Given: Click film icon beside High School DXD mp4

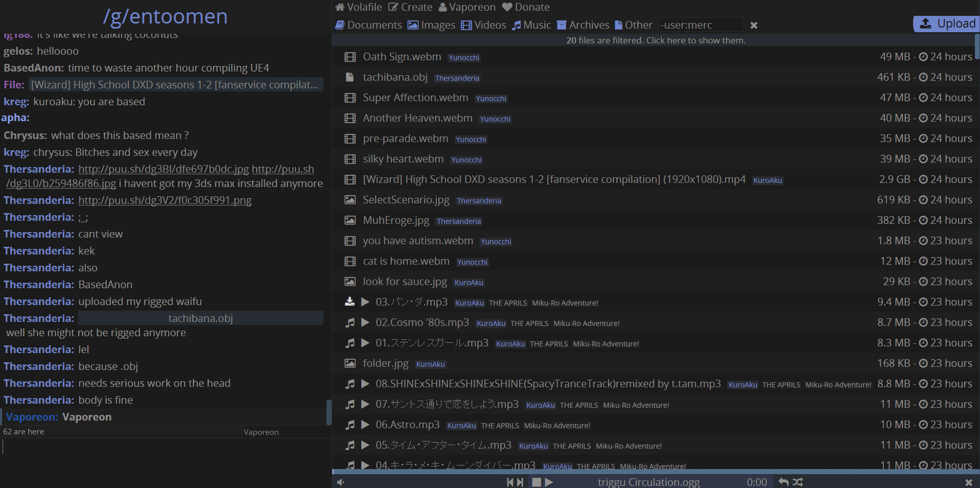Looking at the screenshot, I should pos(350,179).
